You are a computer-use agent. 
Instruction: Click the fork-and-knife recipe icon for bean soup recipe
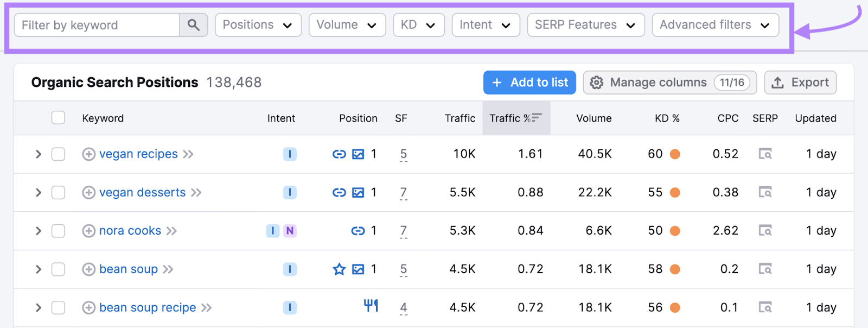coord(371,306)
